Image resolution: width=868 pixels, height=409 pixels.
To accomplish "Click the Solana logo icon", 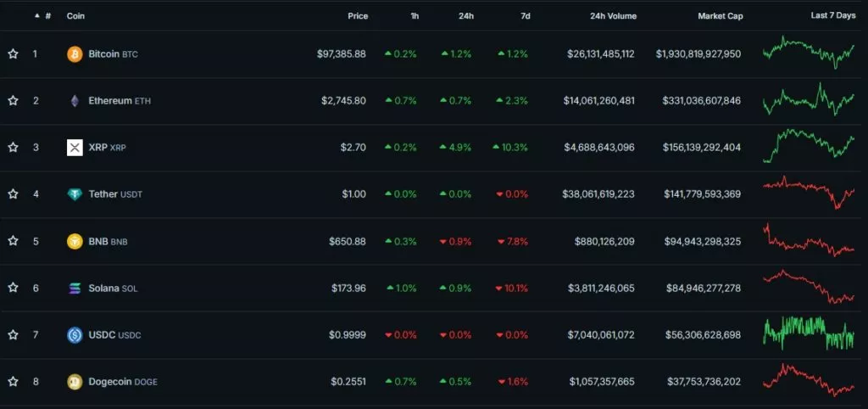I will (x=75, y=289).
